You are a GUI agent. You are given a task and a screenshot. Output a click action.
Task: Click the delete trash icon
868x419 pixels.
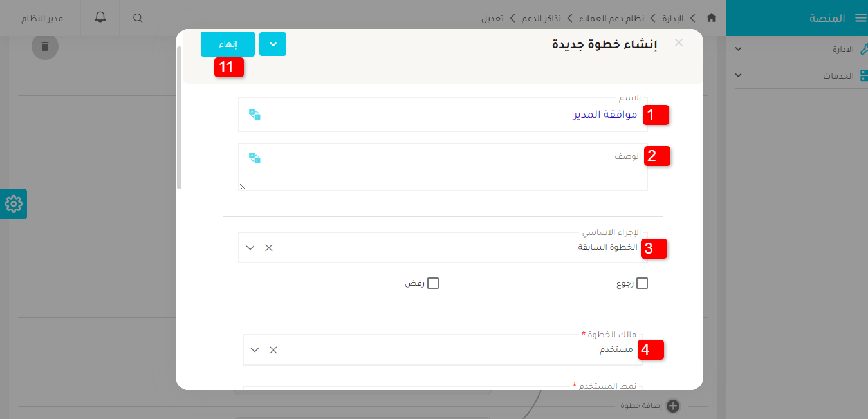(44, 46)
